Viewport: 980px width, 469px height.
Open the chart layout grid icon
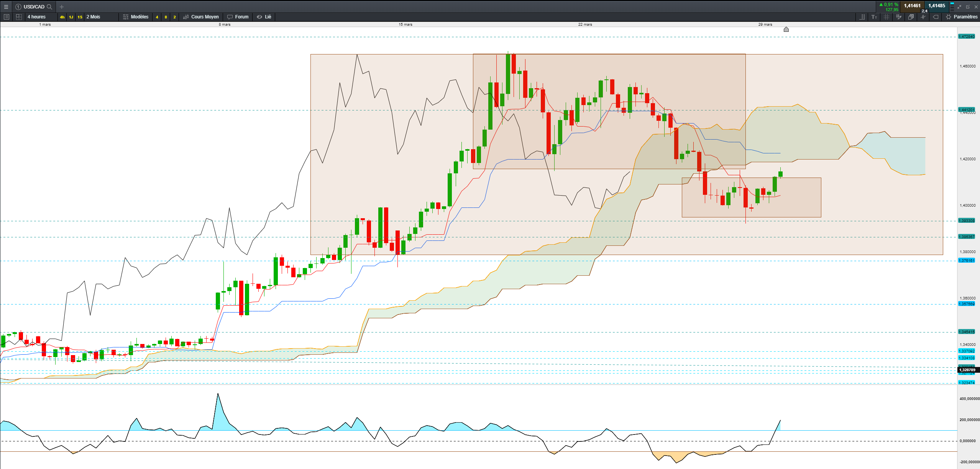coord(19,17)
